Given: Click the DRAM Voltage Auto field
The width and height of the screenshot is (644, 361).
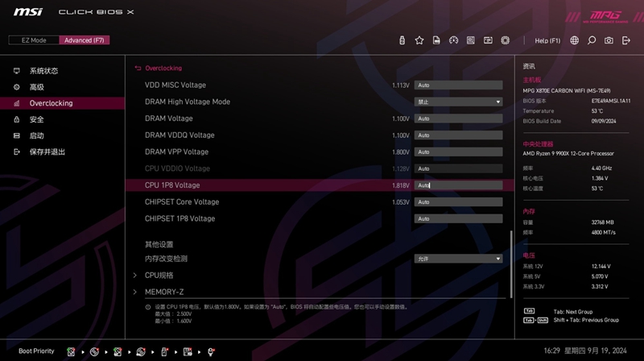Looking at the screenshot, I should click(458, 118).
